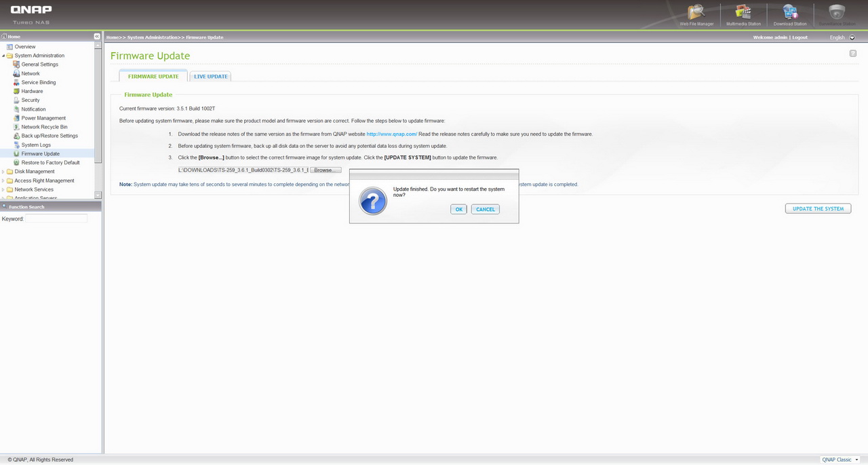Viewport: 868px width, 465px height.
Task: Click the '© QNAP, All Rights Reserved' footer text
Action: (x=41, y=460)
